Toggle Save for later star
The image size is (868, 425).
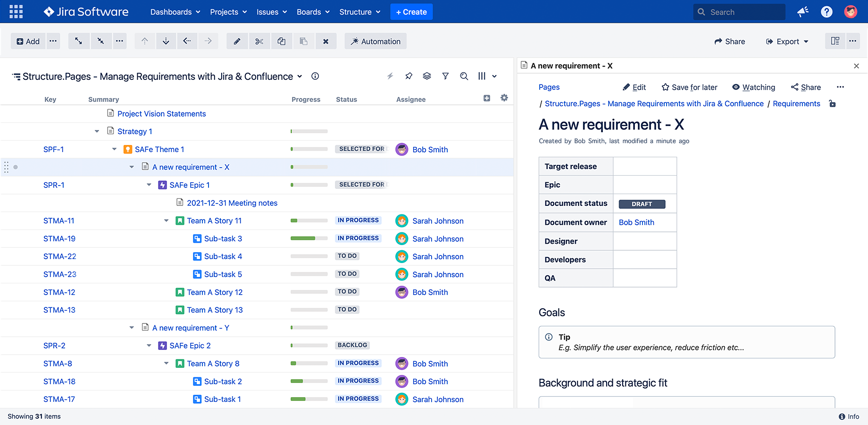(689, 87)
